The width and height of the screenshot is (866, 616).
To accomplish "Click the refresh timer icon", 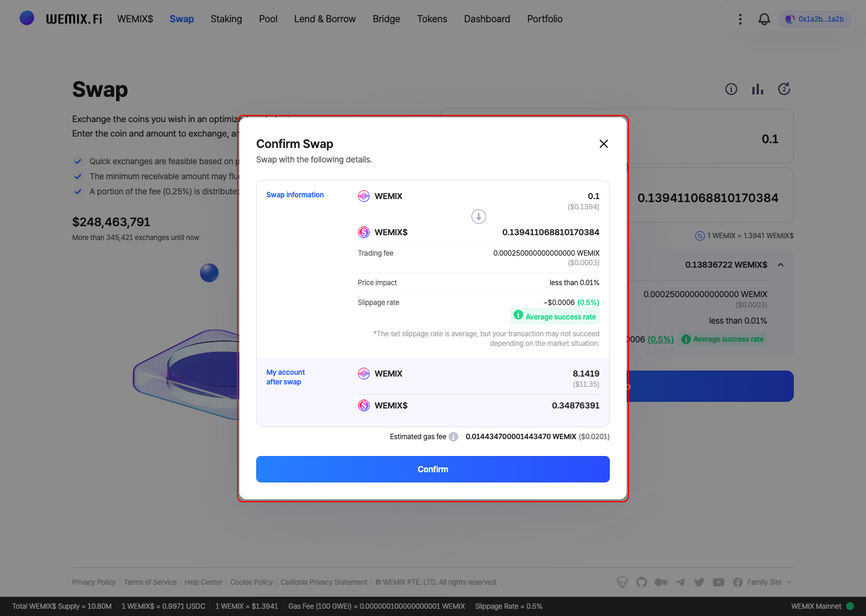I will pos(784,89).
